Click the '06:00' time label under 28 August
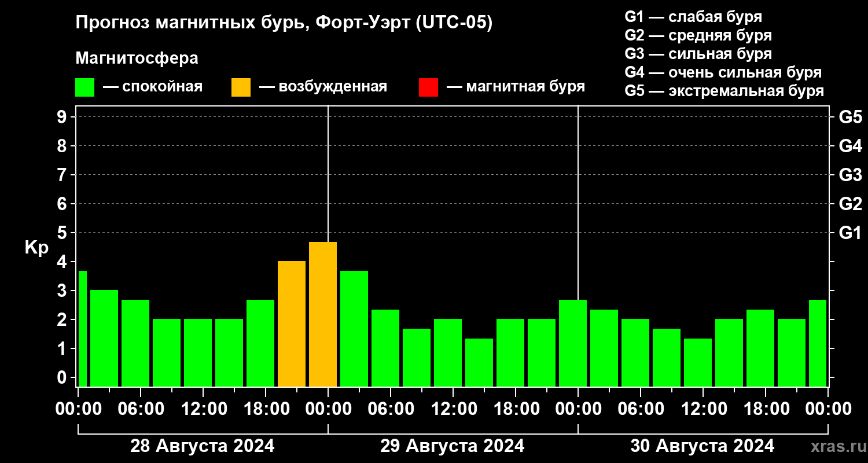The width and height of the screenshot is (868, 463). (142, 409)
